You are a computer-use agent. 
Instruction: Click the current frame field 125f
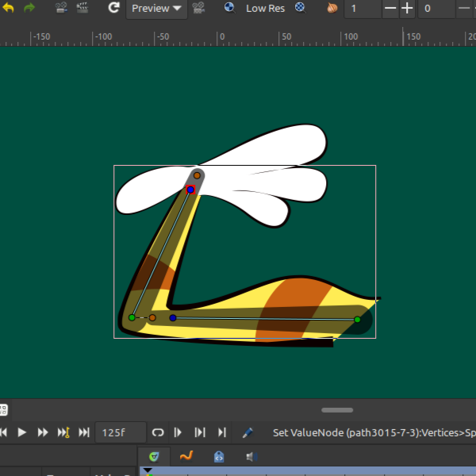121,432
